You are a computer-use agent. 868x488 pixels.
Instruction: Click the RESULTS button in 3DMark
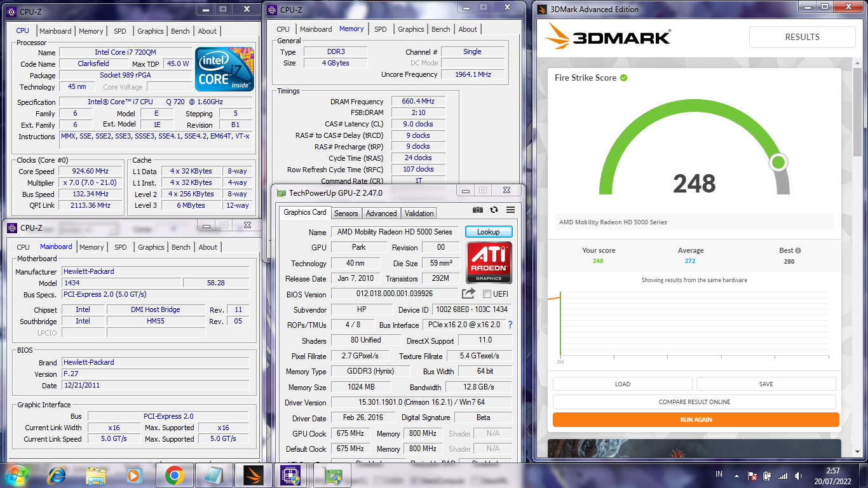803,37
